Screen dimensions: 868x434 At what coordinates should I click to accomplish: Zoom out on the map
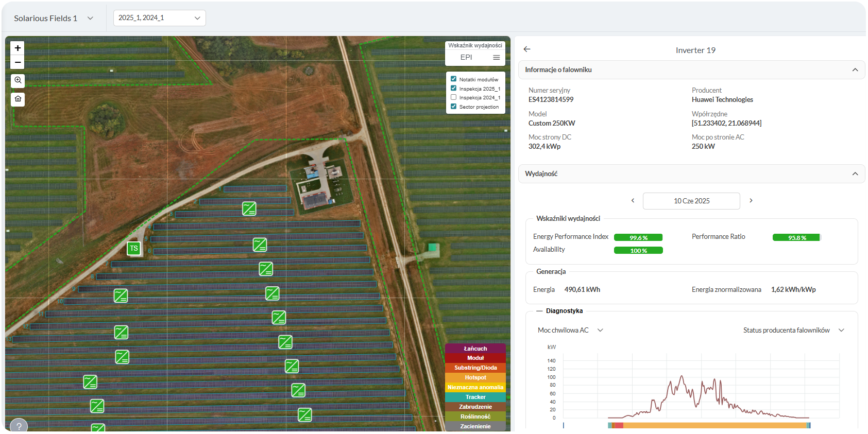point(18,62)
